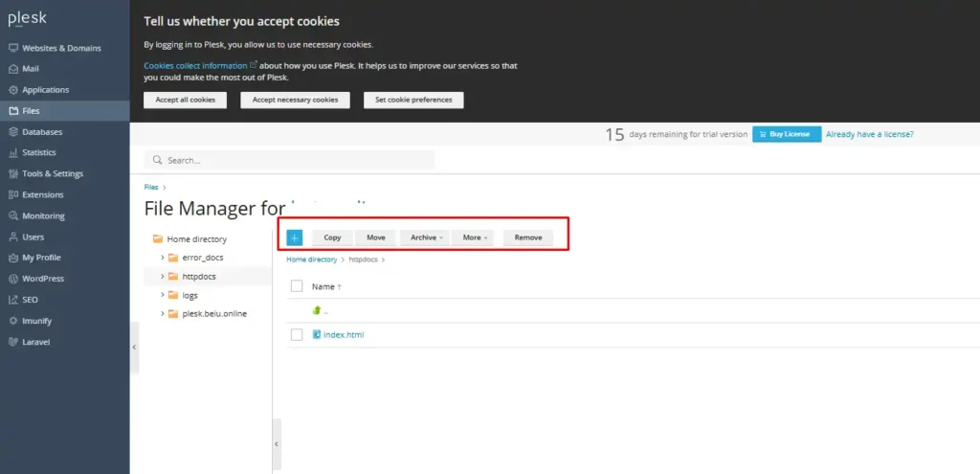Click the Files folder icon in sidebar
Screen dimensions: 980x474
[x=13, y=111]
